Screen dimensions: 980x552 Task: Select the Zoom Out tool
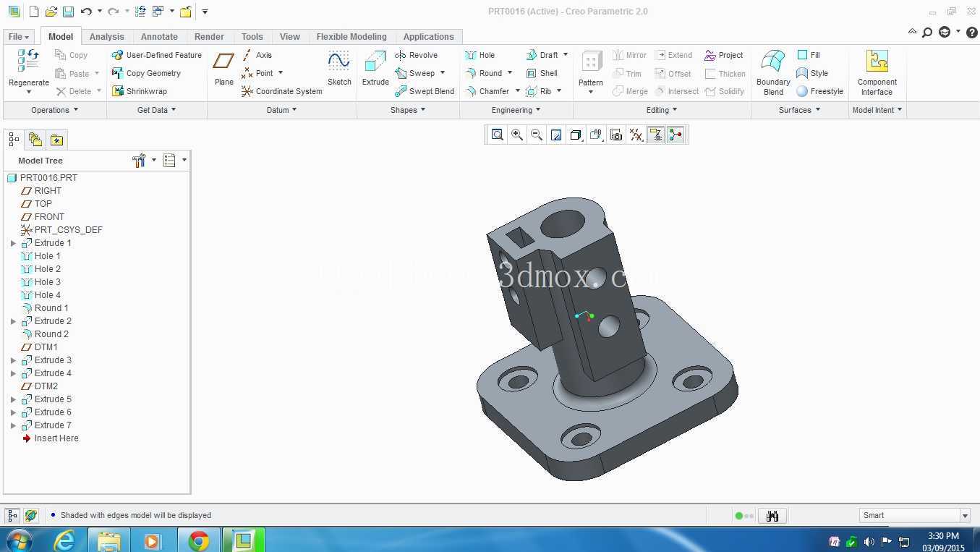537,135
